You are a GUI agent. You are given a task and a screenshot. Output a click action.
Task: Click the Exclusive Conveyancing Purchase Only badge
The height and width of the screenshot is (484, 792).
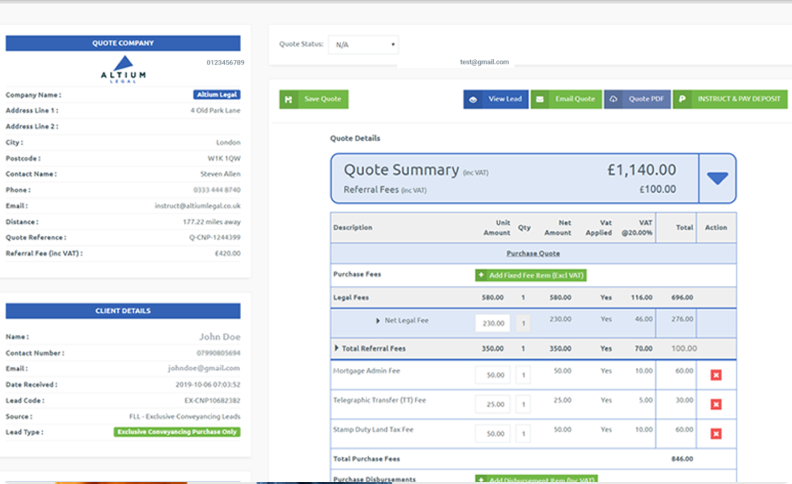(177, 432)
